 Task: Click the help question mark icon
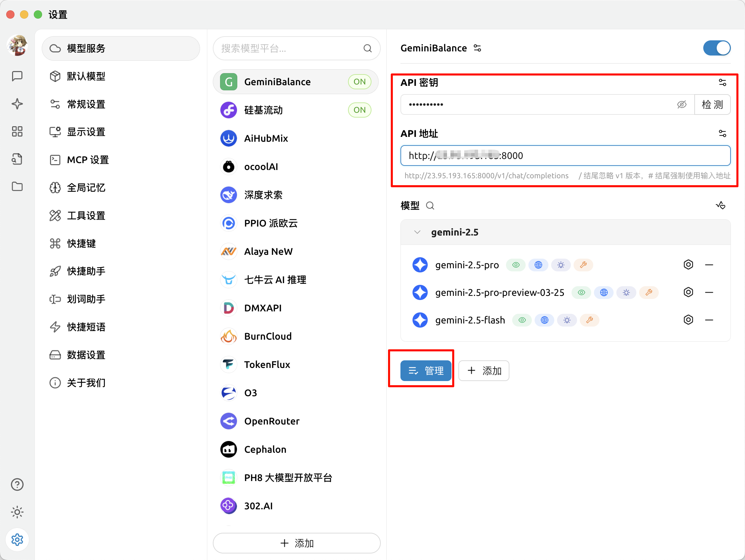click(17, 484)
